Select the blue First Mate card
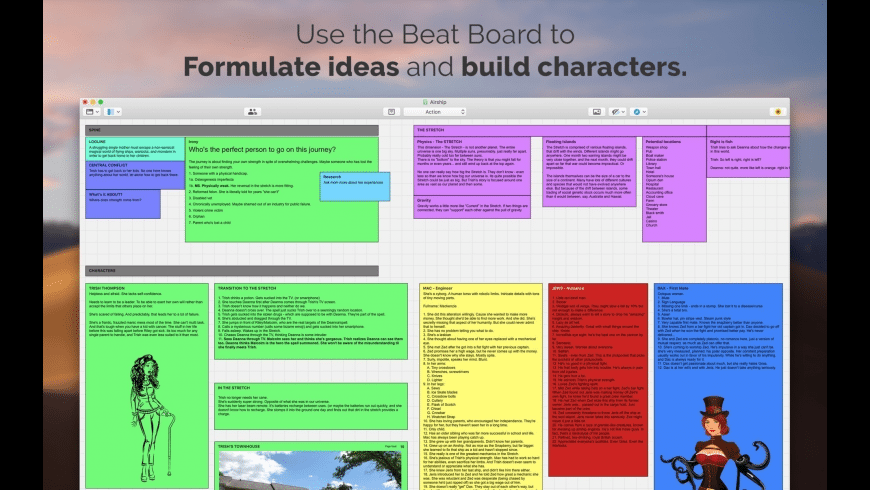This screenshot has height=490, width=870. coord(719,387)
